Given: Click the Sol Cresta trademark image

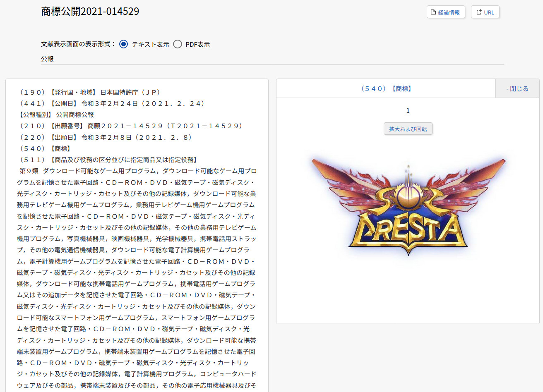Looking at the screenshot, I should point(408,208).
